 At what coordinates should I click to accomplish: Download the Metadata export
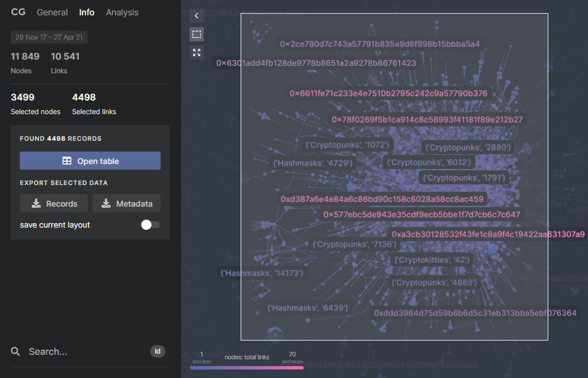[127, 204]
